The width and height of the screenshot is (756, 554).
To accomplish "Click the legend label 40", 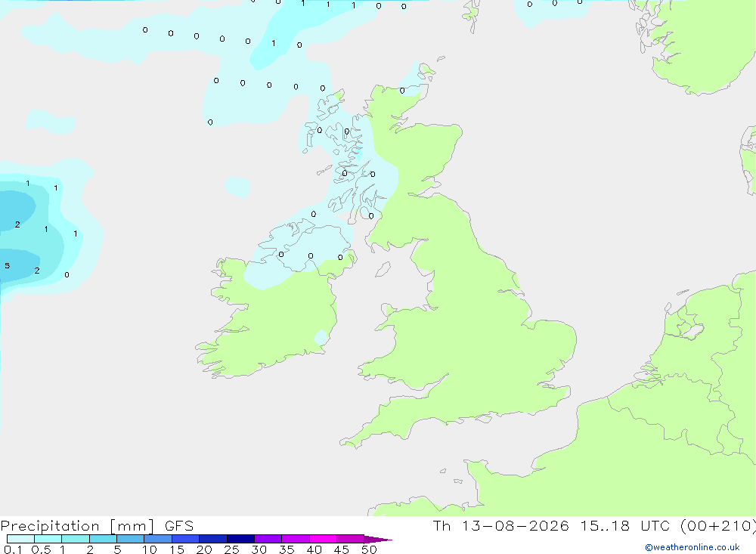I will tap(314, 549).
